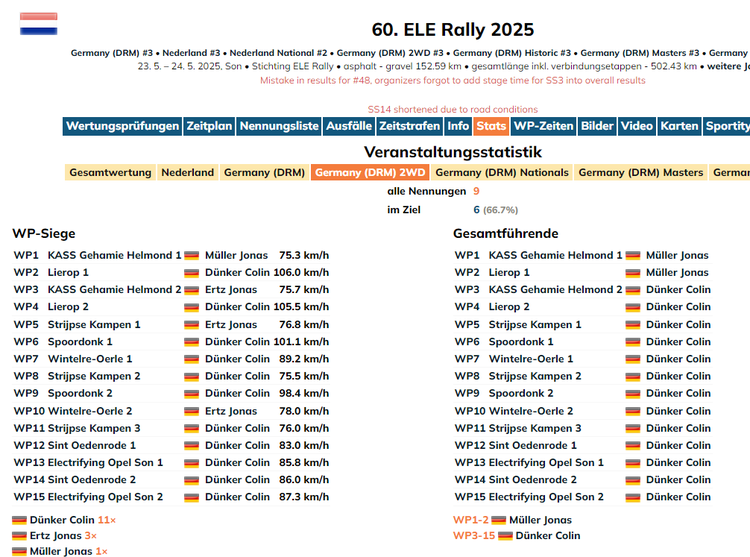Open the Zeitstrafen tab
This screenshot has width=750, height=557.
[409, 126]
